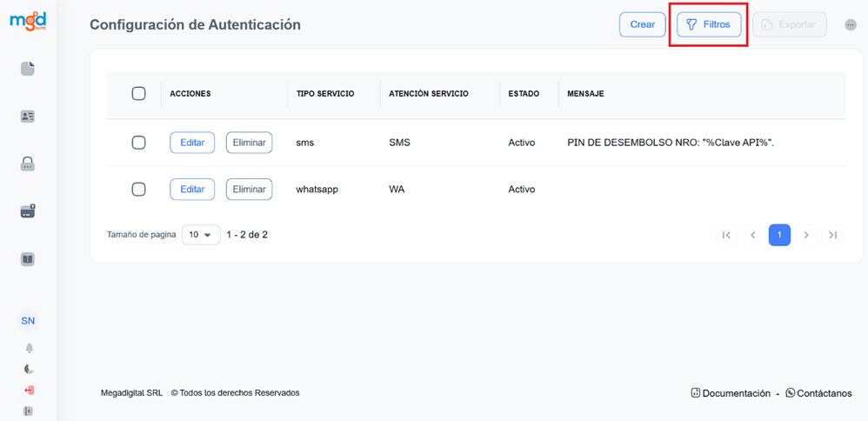Click the red logout icon
Viewport: 868px width, 421px height.
(29, 390)
